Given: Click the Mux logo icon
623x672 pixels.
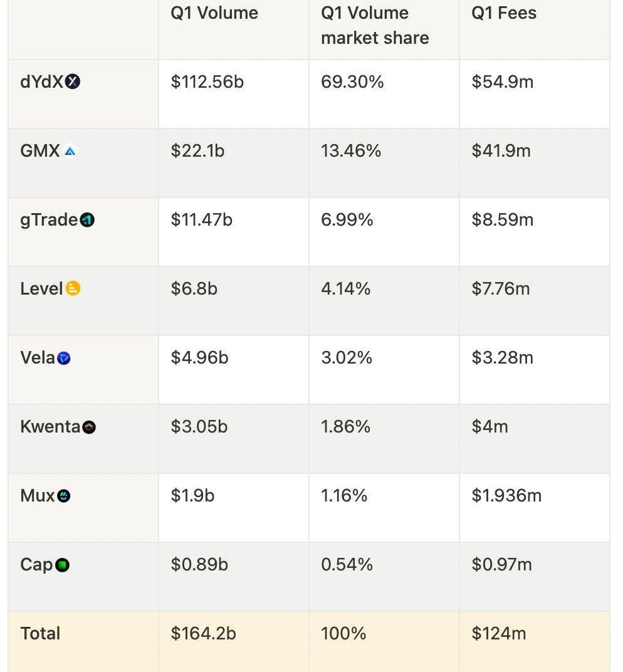Looking at the screenshot, I should pyautogui.click(x=64, y=496).
